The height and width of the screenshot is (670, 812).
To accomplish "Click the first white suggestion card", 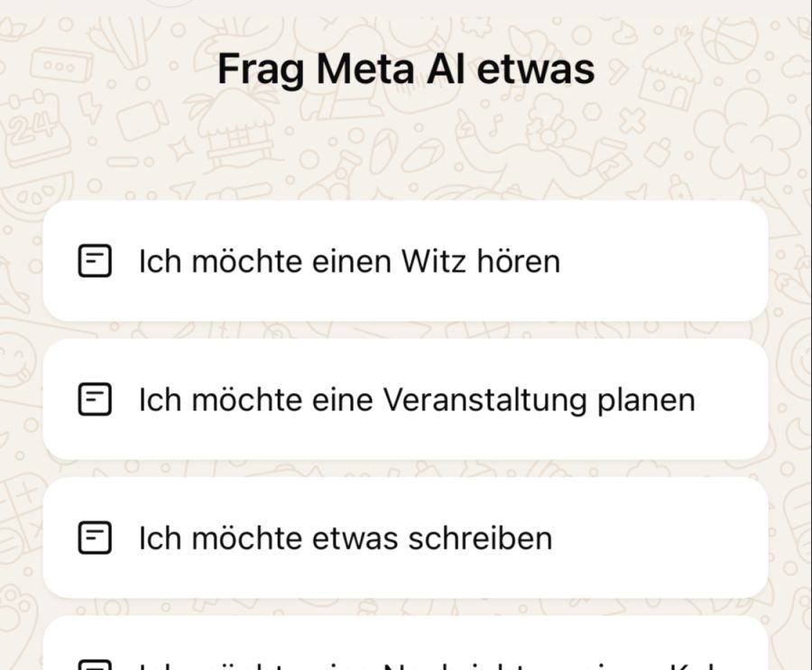I will coord(406,262).
